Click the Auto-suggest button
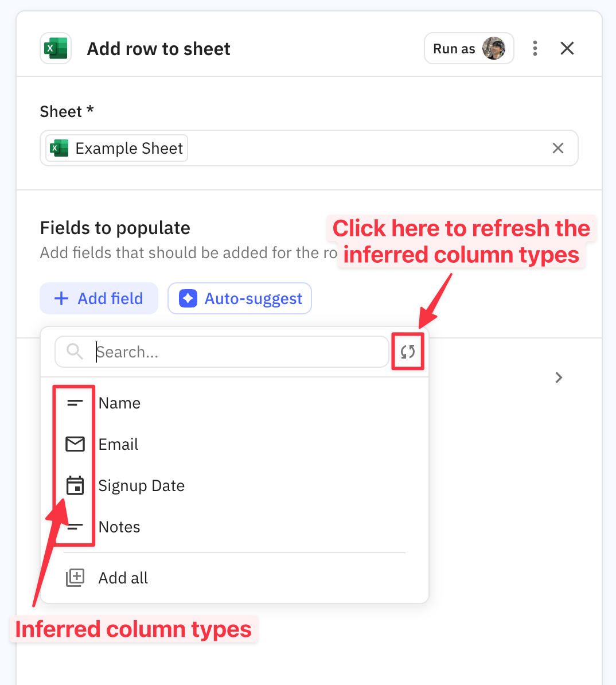 pyautogui.click(x=240, y=298)
